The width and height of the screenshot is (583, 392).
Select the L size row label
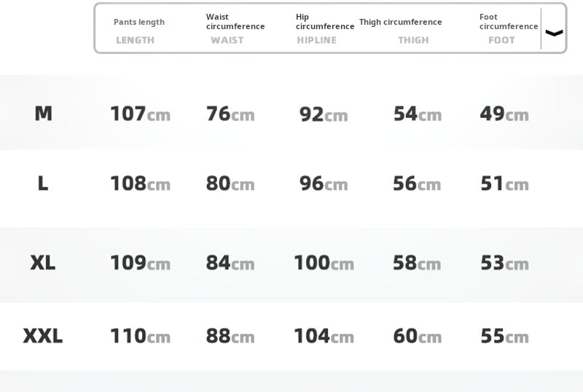coord(43,184)
